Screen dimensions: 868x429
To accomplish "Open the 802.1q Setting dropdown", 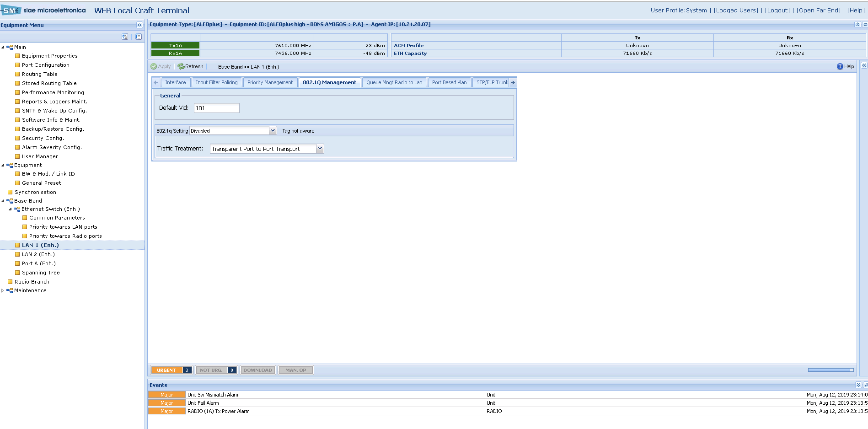I will (x=273, y=131).
